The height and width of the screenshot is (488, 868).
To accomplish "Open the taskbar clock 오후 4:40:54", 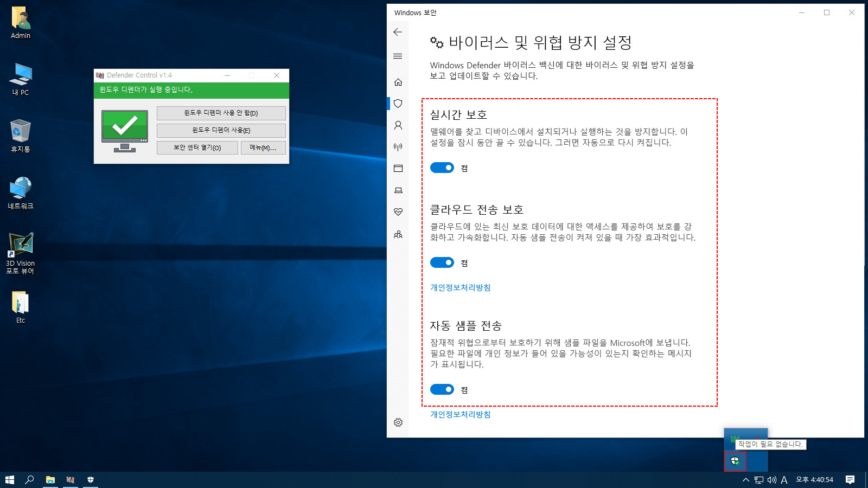I will click(814, 480).
